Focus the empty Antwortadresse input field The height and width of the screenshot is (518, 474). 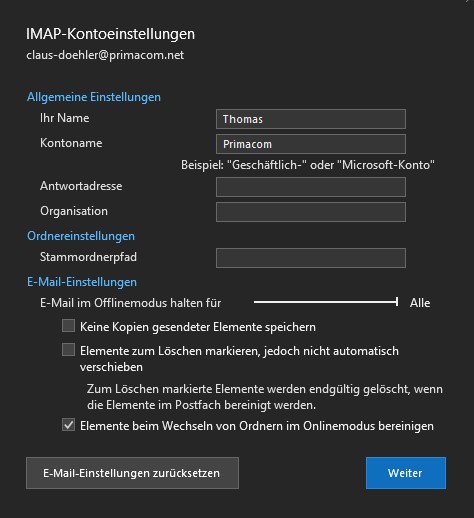[x=311, y=187]
